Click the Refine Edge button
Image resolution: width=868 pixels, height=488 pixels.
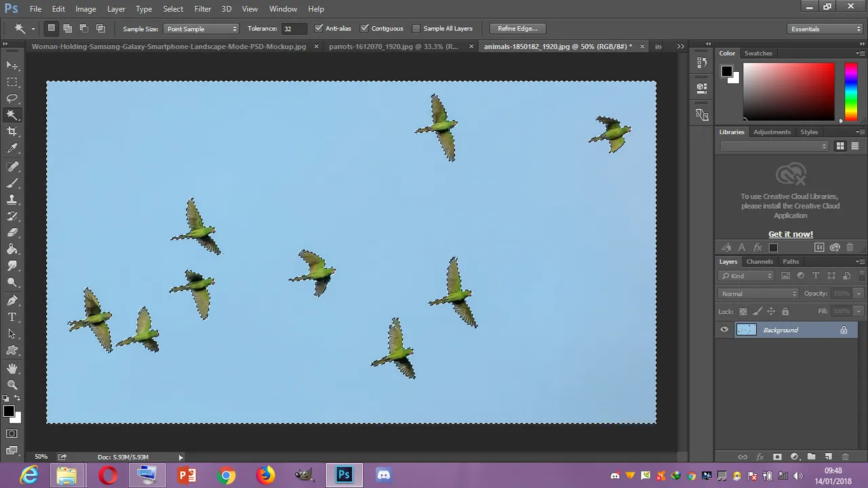517,28
